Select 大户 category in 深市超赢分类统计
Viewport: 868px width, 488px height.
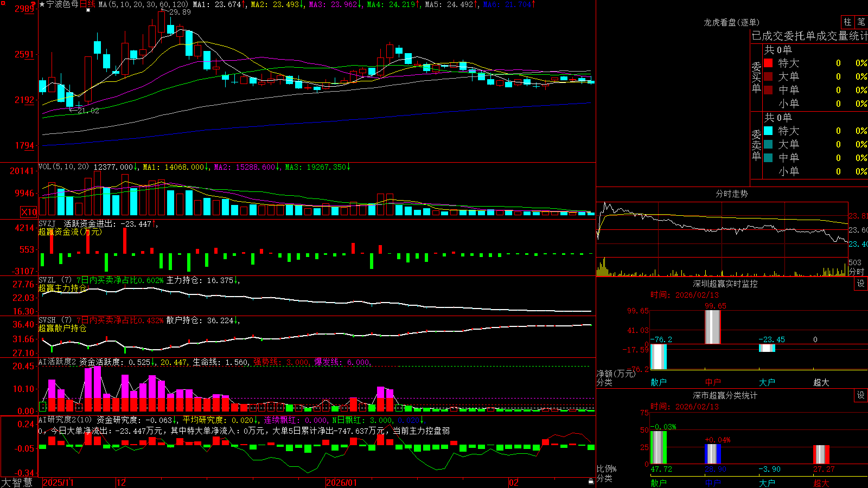click(767, 483)
